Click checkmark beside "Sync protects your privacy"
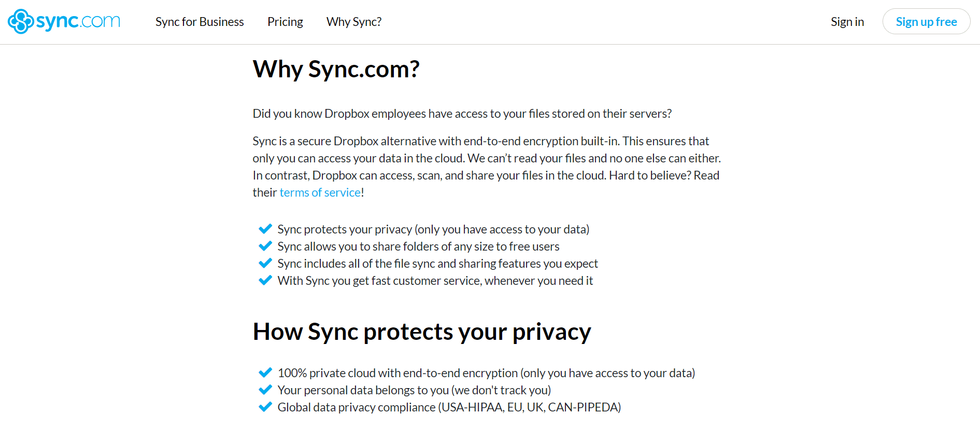The image size is (980, 427). tap(265, 229)
